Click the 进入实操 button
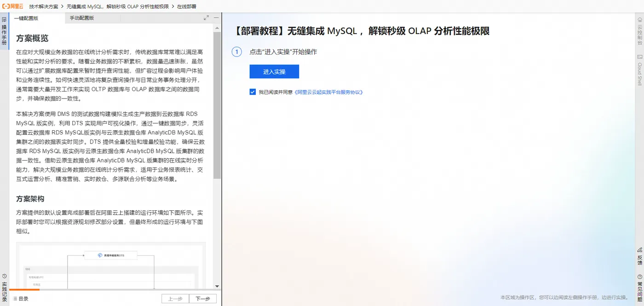644x306 pixels. pos(274,72)
